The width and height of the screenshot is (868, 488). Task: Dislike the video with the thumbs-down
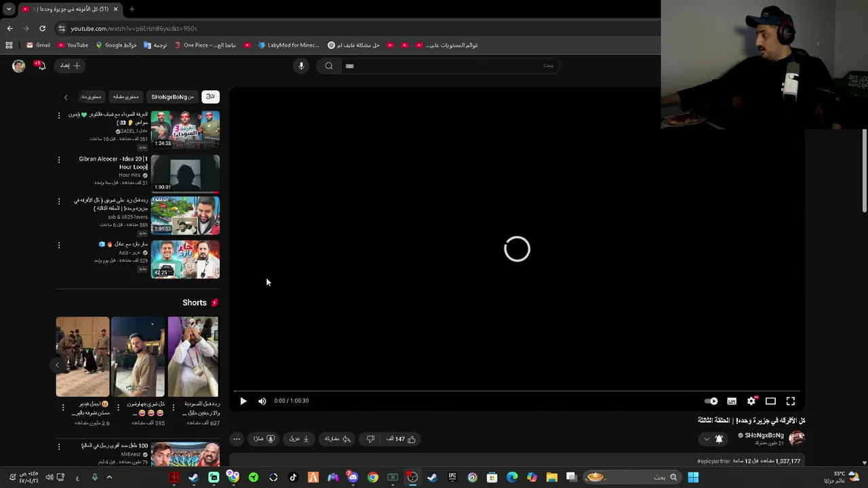(370, 439)
